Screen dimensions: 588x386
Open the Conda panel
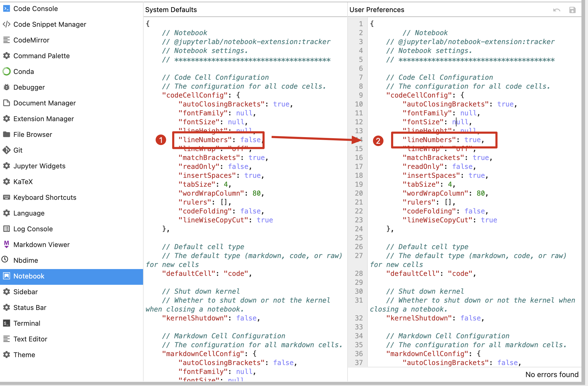(24, 71)
